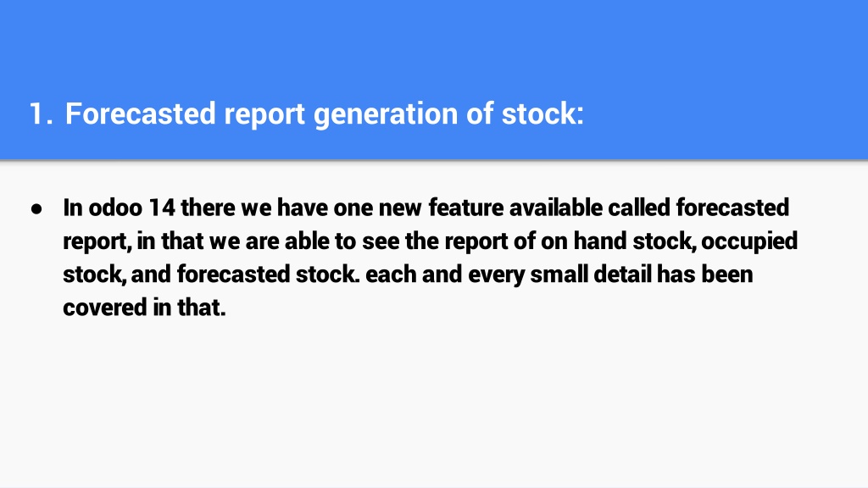868x488 pixels.
Task: Click the word 'occupied' in the paragraph
Action: pyautogui.click(x=749, y=241)
